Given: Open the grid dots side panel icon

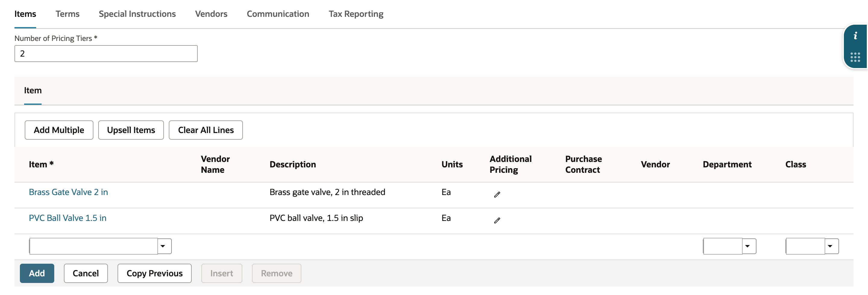Looking at the screenshot, I should tap(855, 57).
